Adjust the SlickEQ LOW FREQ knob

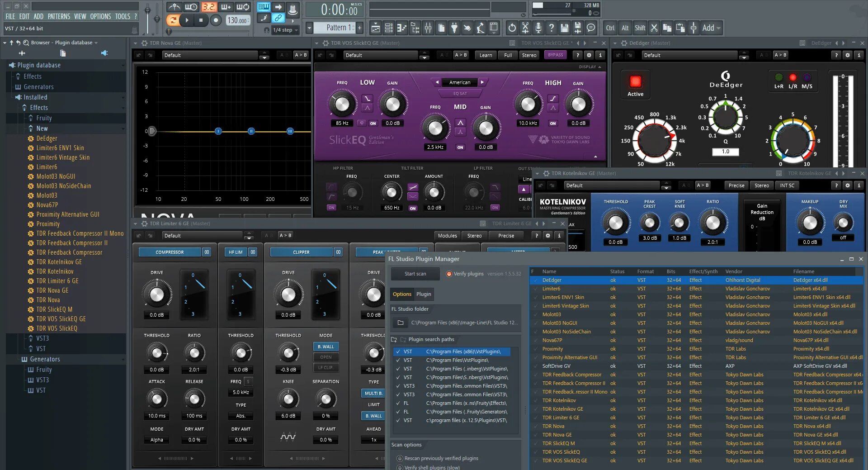point(342,104)
